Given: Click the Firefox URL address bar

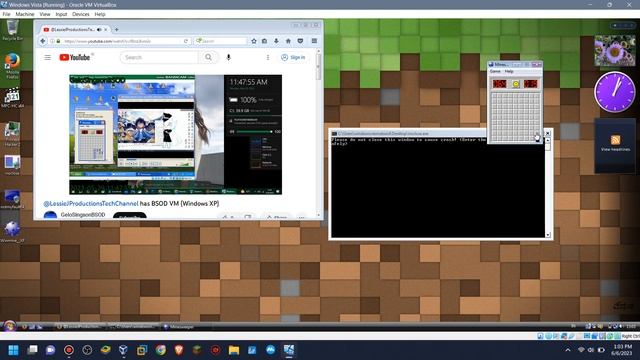Looking at the screenshot, I should click(x=120, y=41).
